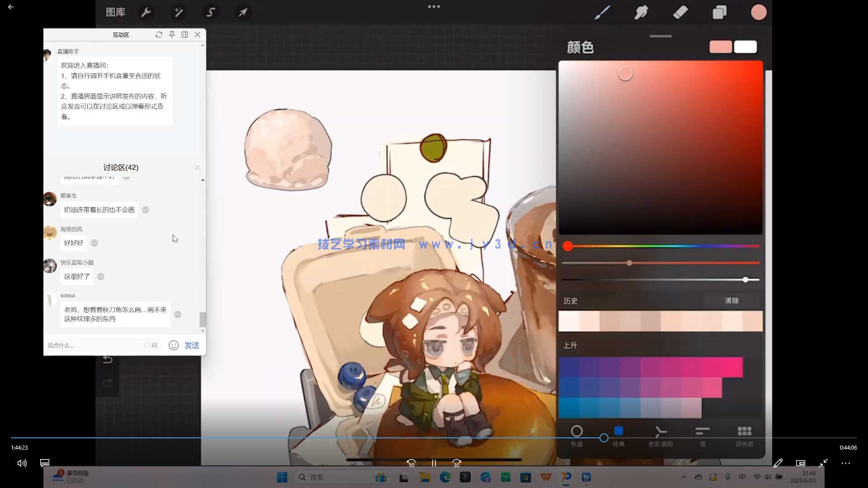The image size is (868, 488).
Task: Click the selection S-shaped tool
Action: (x=211, y=12)
